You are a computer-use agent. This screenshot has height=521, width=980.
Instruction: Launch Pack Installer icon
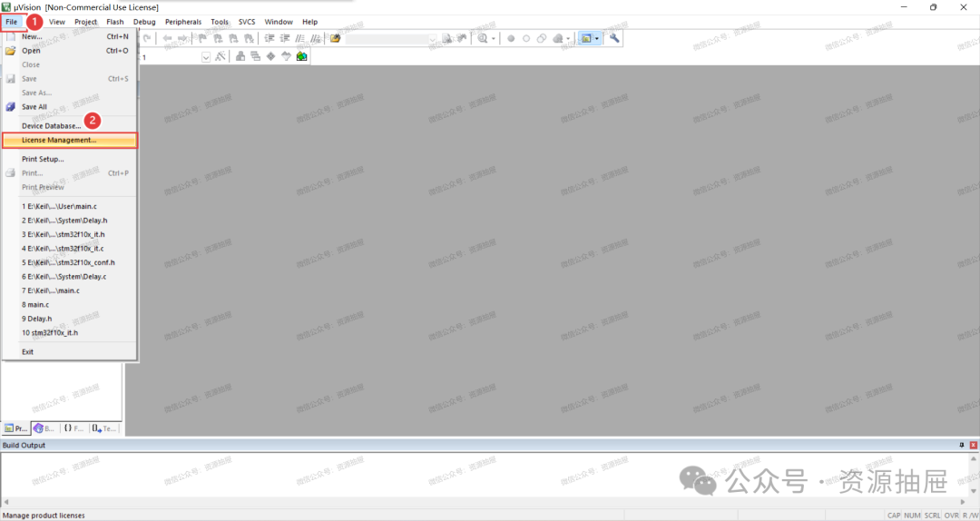click(302, 56)
